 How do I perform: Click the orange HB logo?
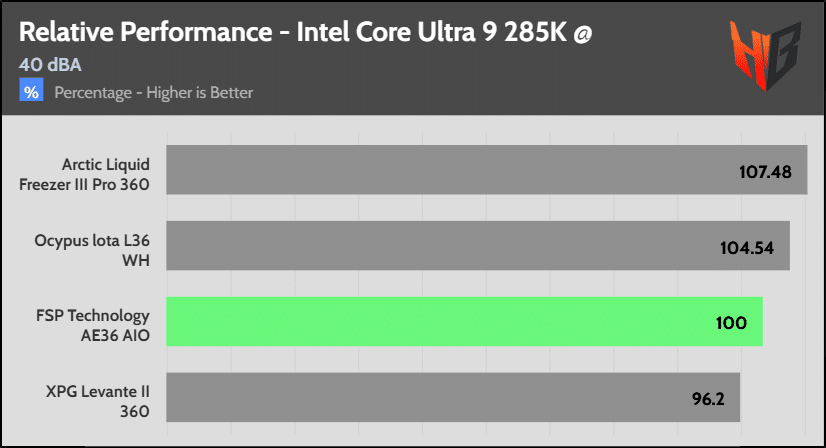pos(765,56)
